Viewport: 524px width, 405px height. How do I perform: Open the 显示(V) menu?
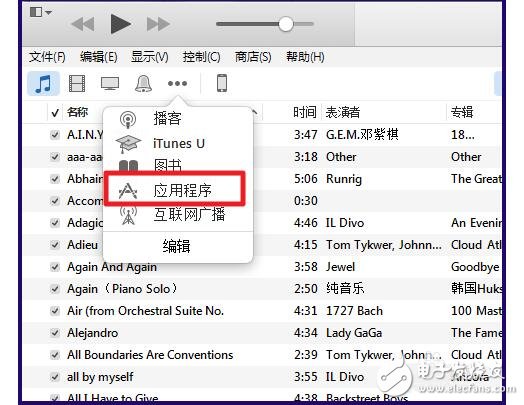point(150,57)
